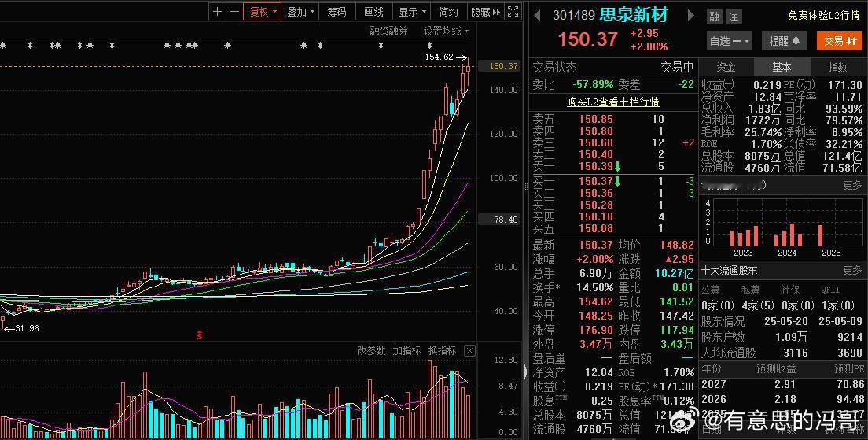Click sell-five price 150.85
Image resolution: width=868 pixels, height=440 pixels.
tap(596, 119)
